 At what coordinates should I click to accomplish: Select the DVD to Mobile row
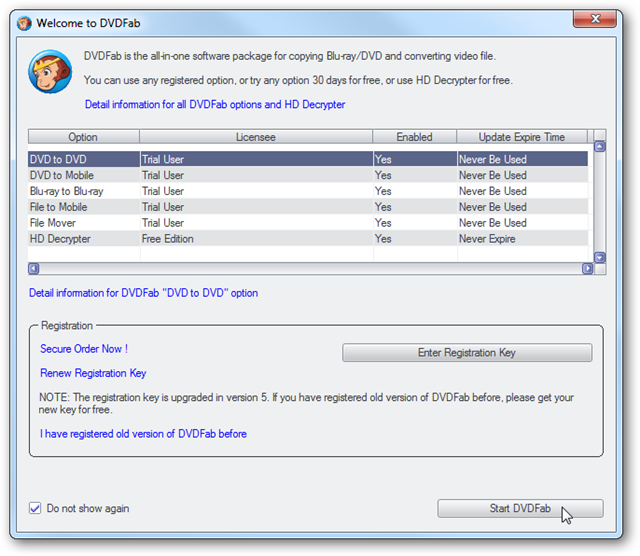(308, 175)
